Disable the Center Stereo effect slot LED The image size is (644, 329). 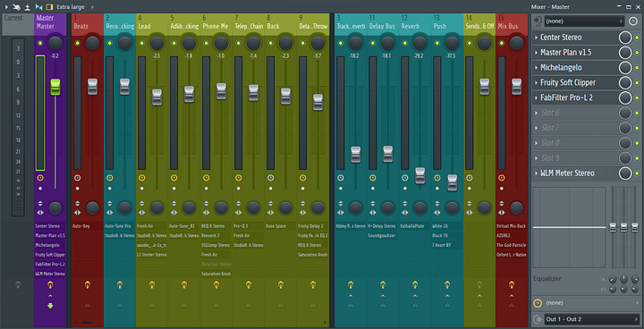pos(637,38)
